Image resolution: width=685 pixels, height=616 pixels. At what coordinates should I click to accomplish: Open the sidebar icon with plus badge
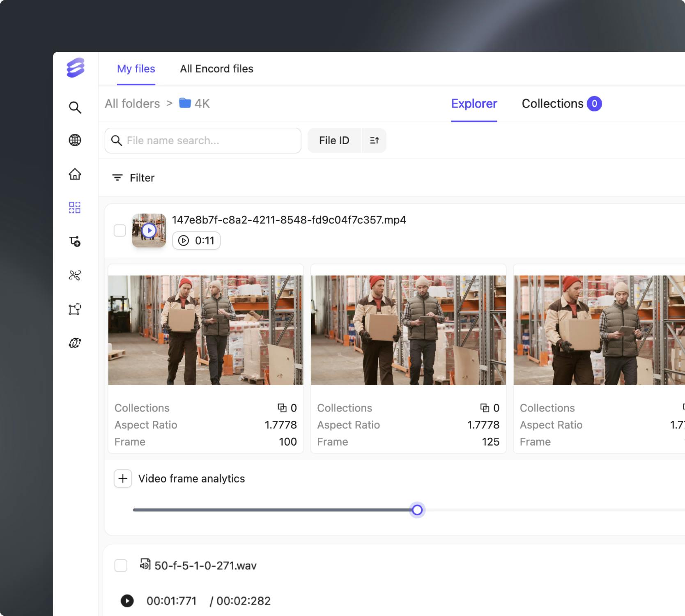click(x=75, y=241)
